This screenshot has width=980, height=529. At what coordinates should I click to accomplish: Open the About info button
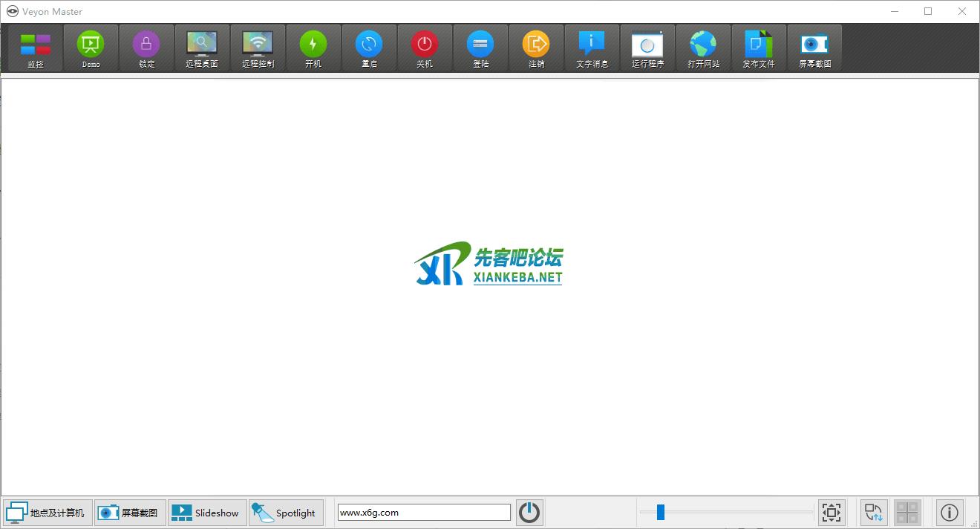[950, 513]
